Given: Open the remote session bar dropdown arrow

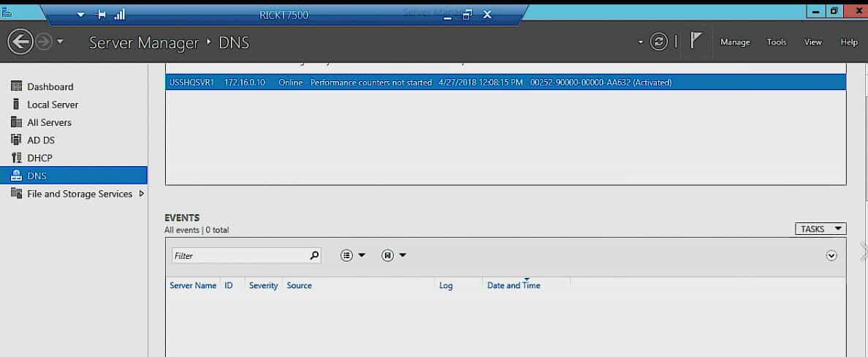Looking at the screenshot, I should pyautogui.click(x=81, y=15).
